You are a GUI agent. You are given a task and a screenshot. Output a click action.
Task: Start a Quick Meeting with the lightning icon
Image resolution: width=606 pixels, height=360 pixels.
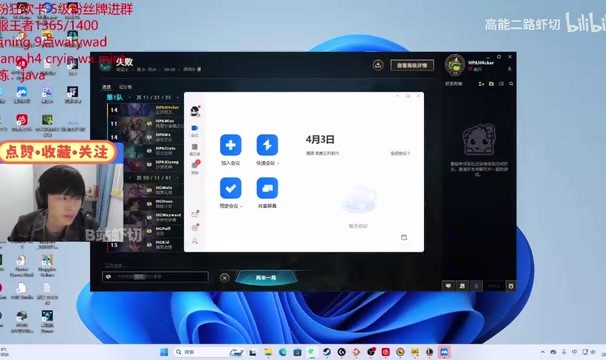click(267, 145)
